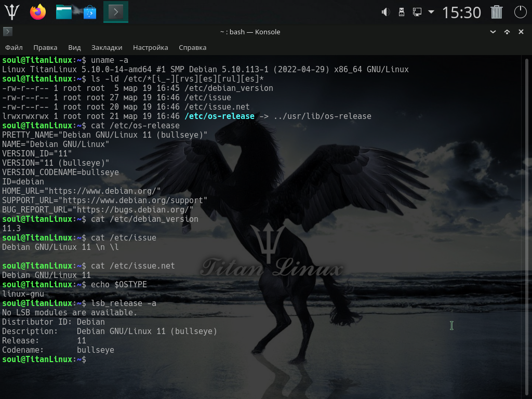Click the 'ls -ld' command line text
The width and height of the screenshot is (532, 399).
(177, 79)
